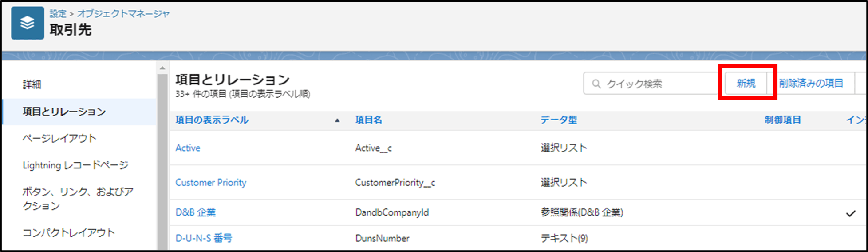This screenshot has height=252, width=868.
Task: Click the DandbCompanyId field name cell
Action: pos(392,212)
